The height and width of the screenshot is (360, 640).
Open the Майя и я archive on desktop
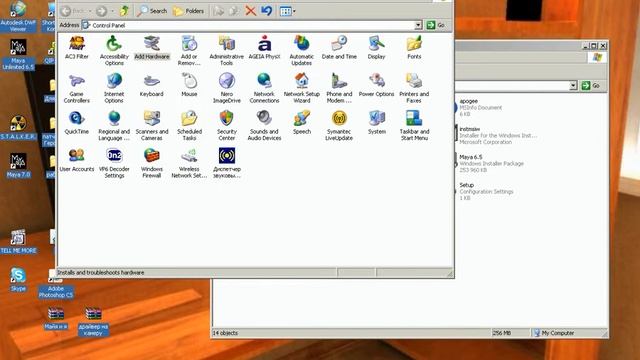coord(56,318)
